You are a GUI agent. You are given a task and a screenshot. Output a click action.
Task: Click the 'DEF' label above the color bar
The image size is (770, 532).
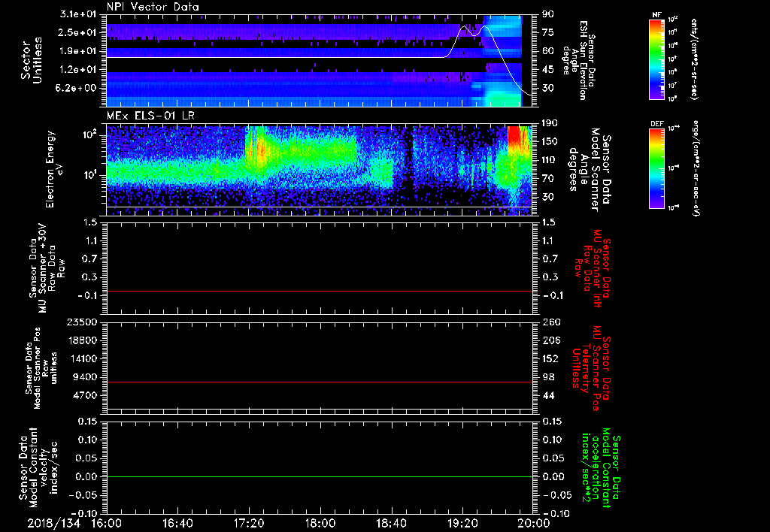(657, 124)
